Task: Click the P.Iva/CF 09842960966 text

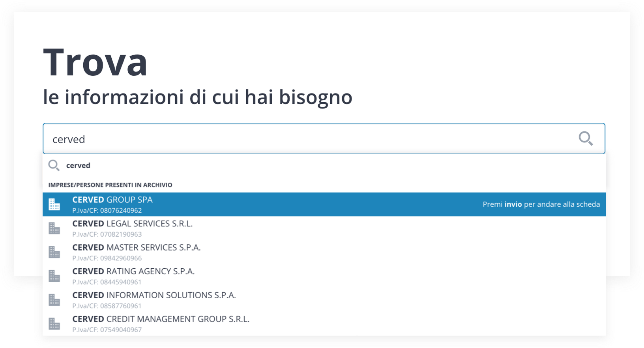Action: click(107, 258)
